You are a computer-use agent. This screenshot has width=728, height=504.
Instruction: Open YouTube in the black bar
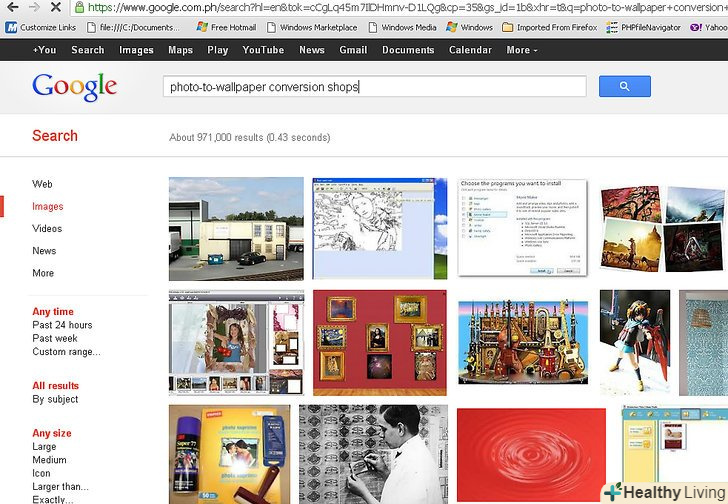[x=263, y=50]
